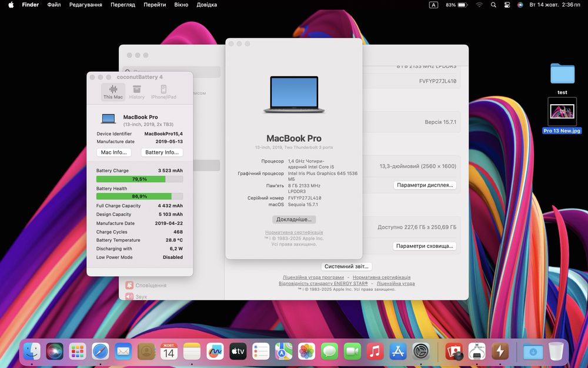
Task: Open Нормативна сертифікація link in About window
Action: pyautogui.click(x=294, y=233)
